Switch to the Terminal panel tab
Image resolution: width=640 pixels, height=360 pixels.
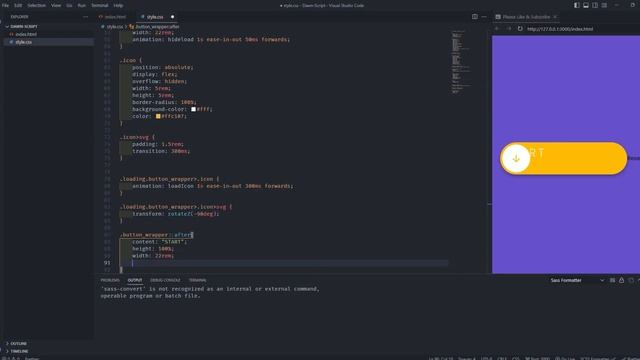(198, 280)
